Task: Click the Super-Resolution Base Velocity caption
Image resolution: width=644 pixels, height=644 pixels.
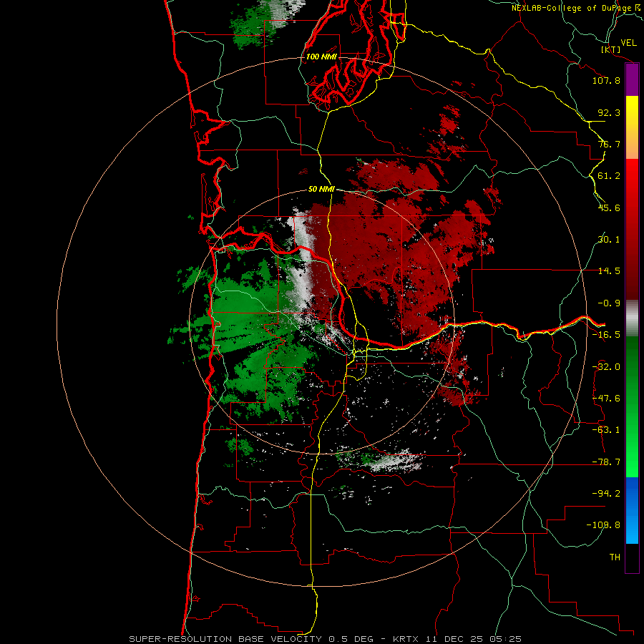Action: 325,639
